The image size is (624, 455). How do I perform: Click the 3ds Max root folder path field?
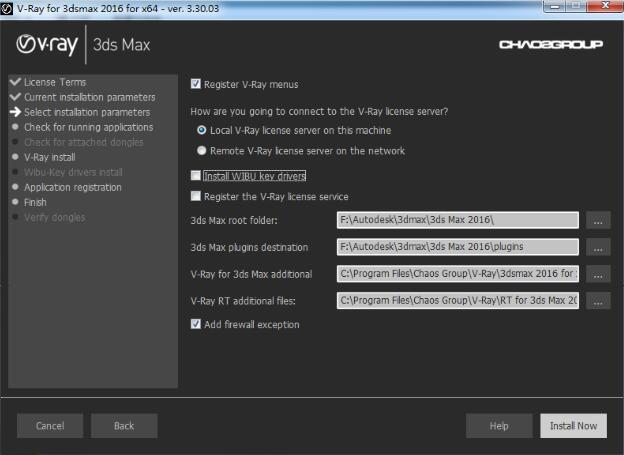[458, 220]
